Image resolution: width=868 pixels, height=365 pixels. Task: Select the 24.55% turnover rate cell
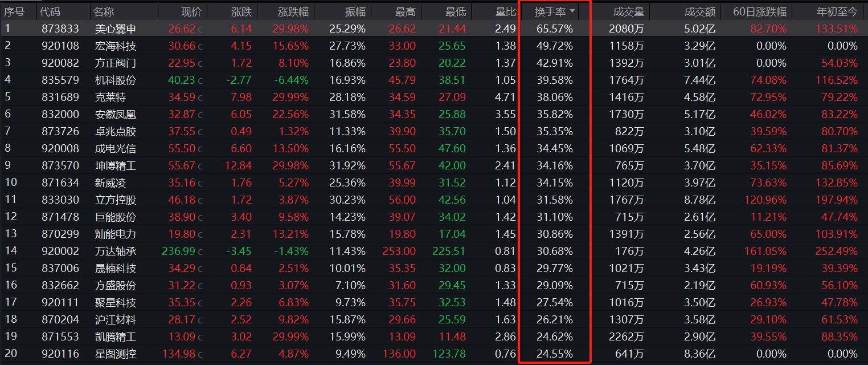coord(555,354)
